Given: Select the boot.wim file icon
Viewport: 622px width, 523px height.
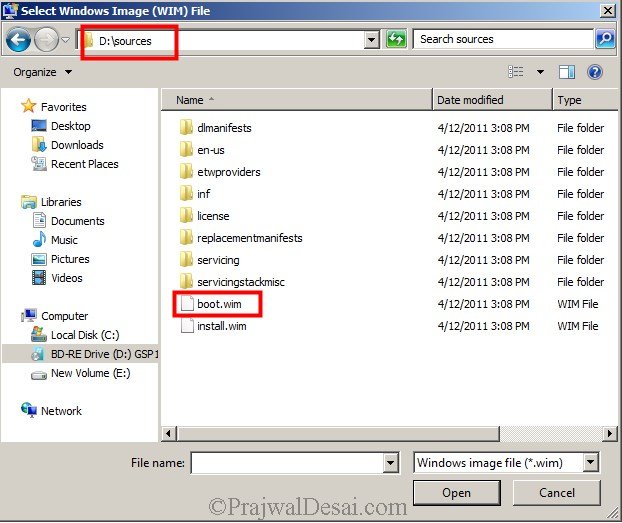Looking at the screenshot, I should coord(187,304).
